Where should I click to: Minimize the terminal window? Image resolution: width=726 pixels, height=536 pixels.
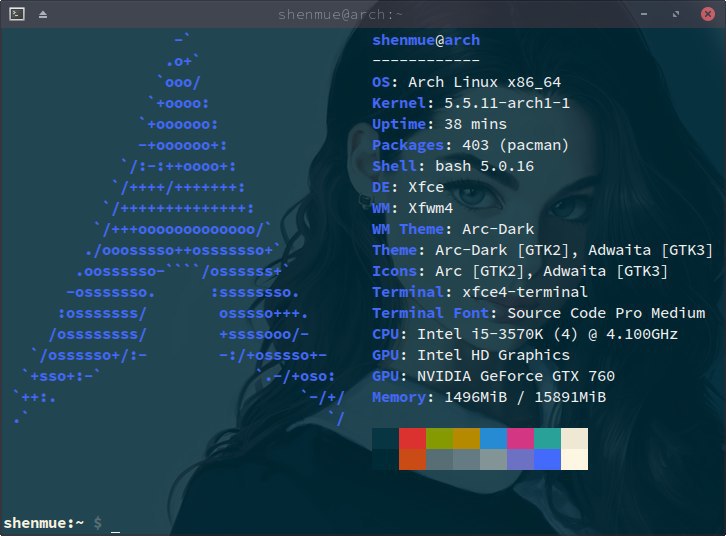tap(644, 14)
